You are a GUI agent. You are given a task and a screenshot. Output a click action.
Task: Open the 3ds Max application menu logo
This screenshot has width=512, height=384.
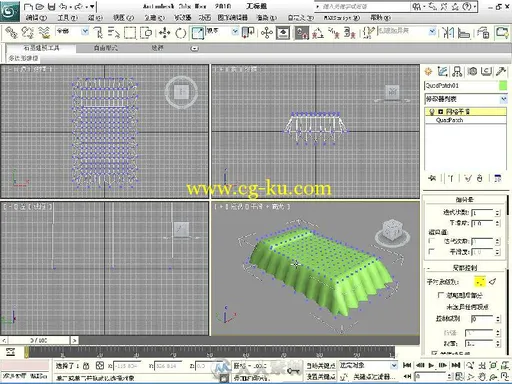10,11
